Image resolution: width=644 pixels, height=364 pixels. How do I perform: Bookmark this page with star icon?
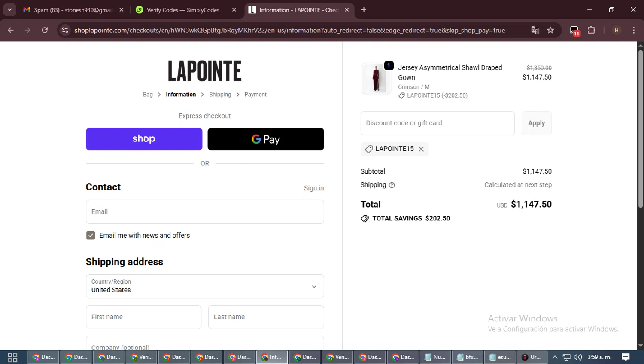coord(550,30)
